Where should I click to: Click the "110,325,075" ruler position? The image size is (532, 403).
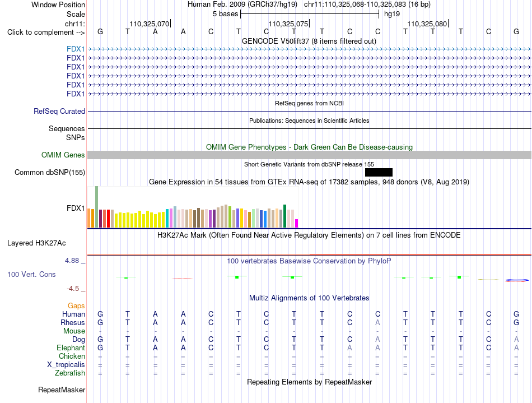tap(288, 24)
